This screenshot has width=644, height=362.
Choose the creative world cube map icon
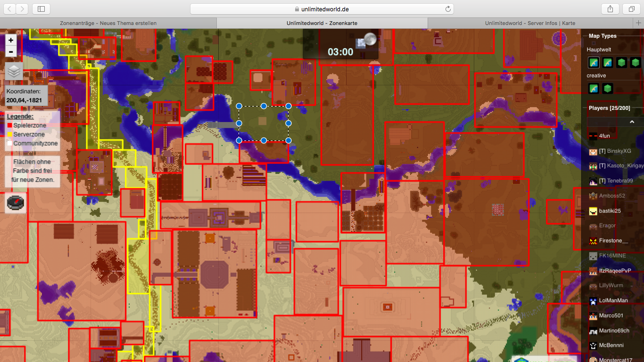(608, 88)
